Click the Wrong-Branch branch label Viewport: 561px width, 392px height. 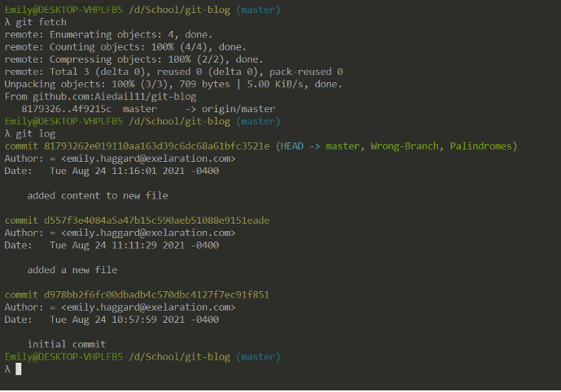click(x=405, y=146)
